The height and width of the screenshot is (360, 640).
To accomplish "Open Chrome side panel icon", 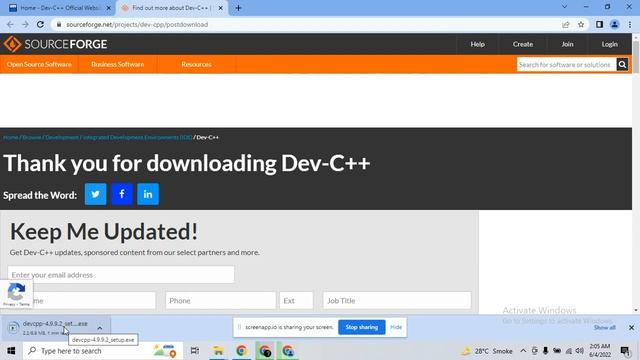I will point(599,24).
